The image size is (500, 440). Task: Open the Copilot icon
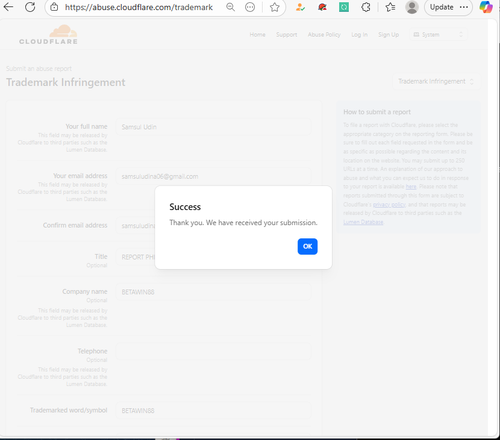[486, 7]
